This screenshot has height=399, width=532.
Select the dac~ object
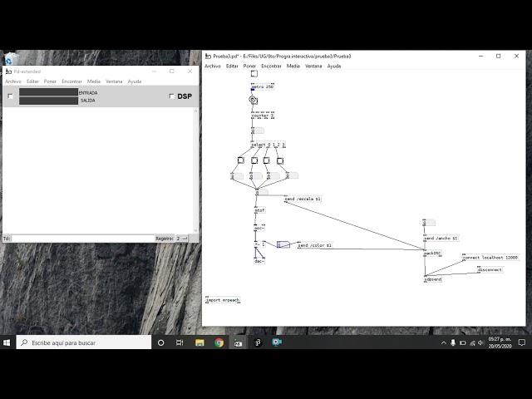(259, 261)
